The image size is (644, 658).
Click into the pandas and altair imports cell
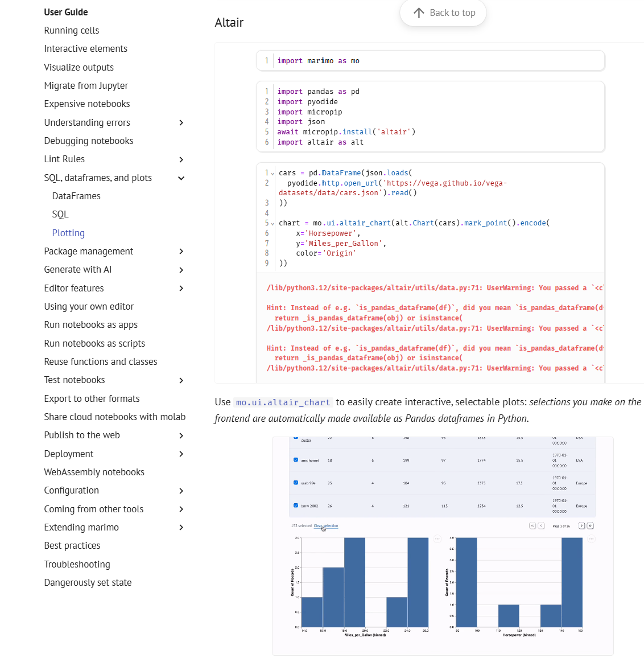pyautogui.click(x=431, y=117)
